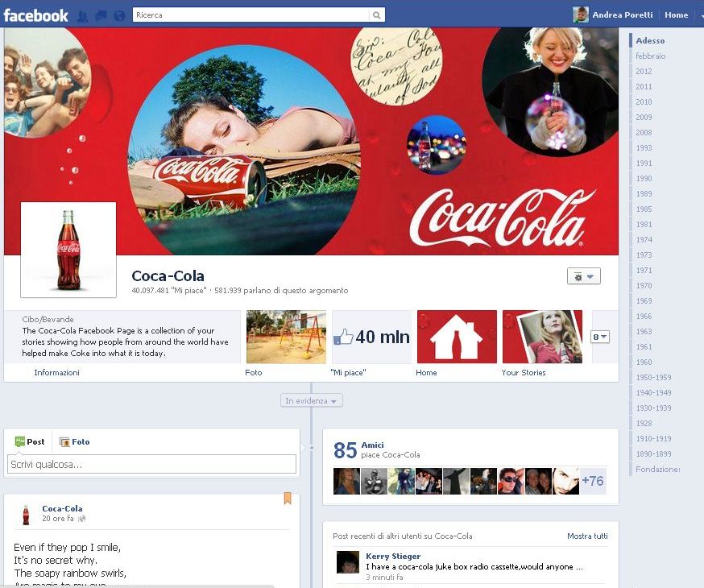
Task: Select the Post composer tab
Action: pyautogui.click(x=30, y=441)
